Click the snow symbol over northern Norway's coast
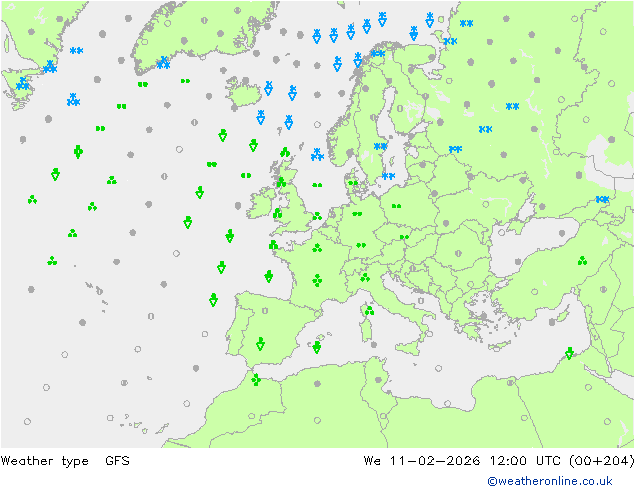The width and height of the screenshot is (634, 490). click(378, 53)
